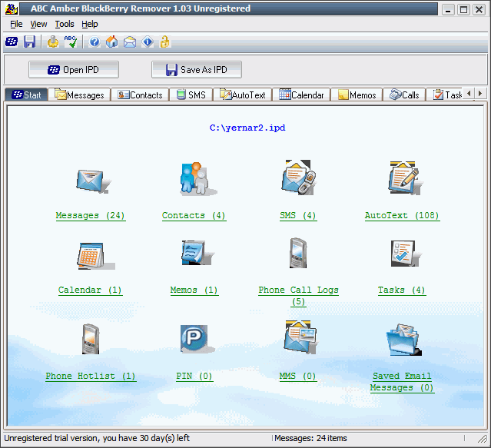Open the Phone Hotlist (1) link
This screenshot has height=448, width=491.
pos(91,376)
